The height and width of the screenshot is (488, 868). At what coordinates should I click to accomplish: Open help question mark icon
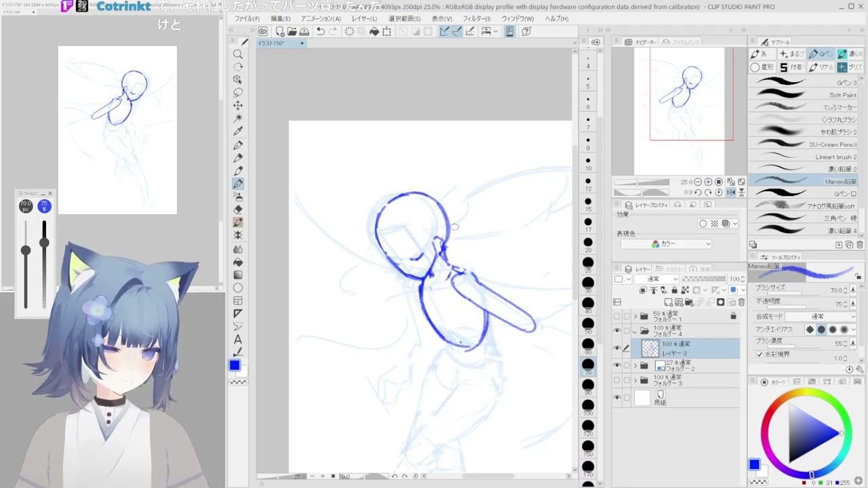click(x=526, y=31)
